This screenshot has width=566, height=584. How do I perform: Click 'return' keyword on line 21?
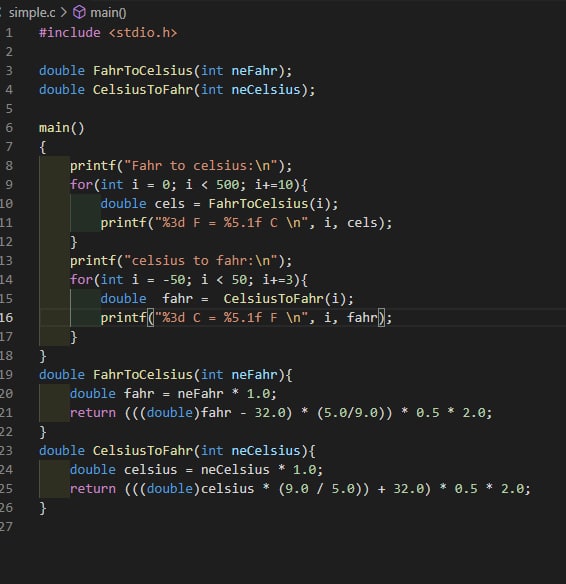click(x=93, y=413)
